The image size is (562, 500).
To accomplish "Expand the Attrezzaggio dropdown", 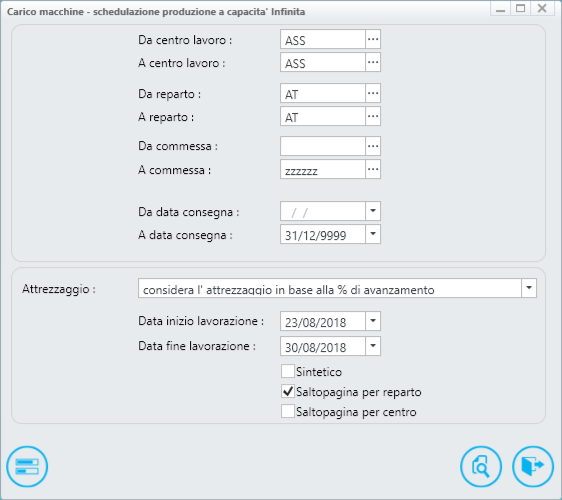I will pos(529,288).
